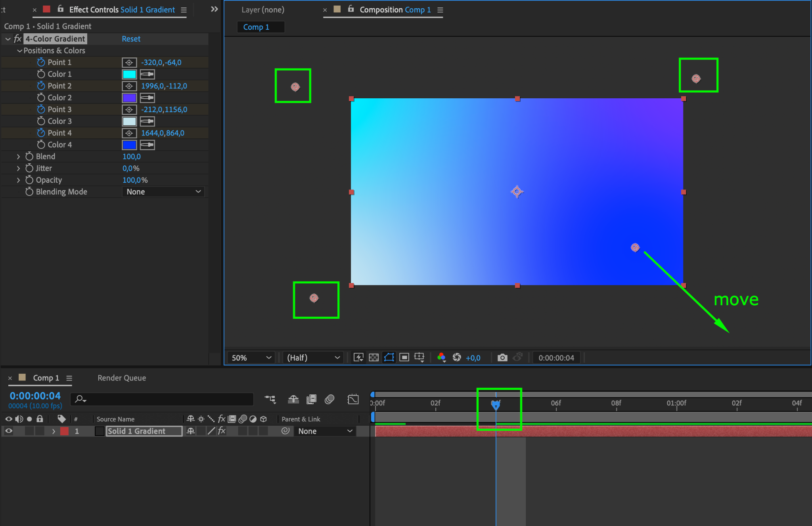Take a snapshot with the camera icon
The image size is (812, 526).
(502, 358)
